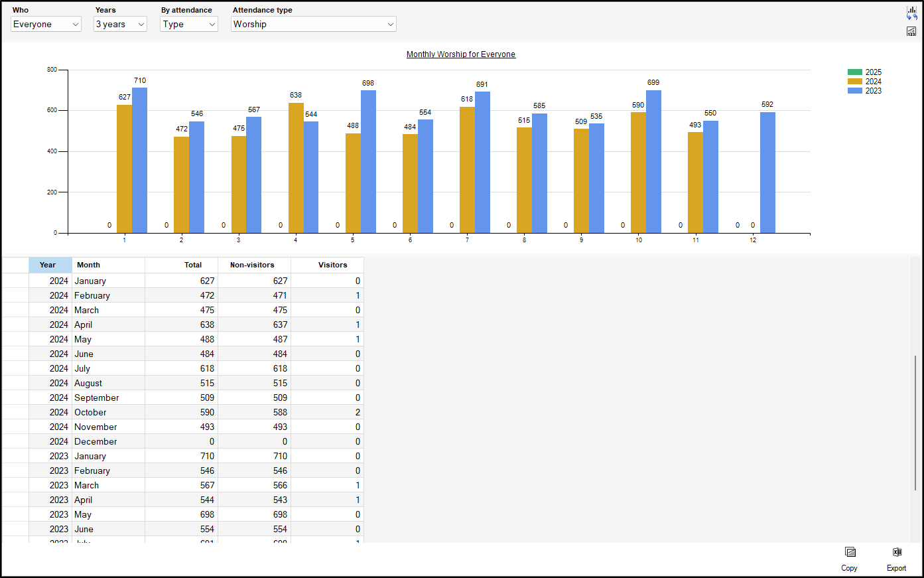Sort the table by the Year column header
Image resolution: width=924 pixels, height=578 pixels.
(48, 265)
